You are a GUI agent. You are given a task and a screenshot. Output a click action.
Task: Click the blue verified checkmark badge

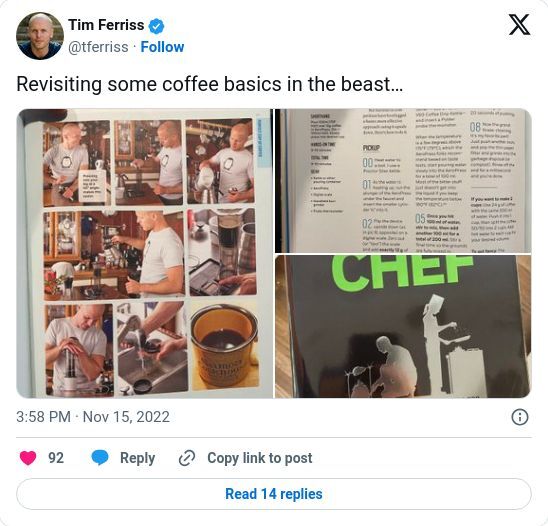pyautogui.click(x=156, y=26)
